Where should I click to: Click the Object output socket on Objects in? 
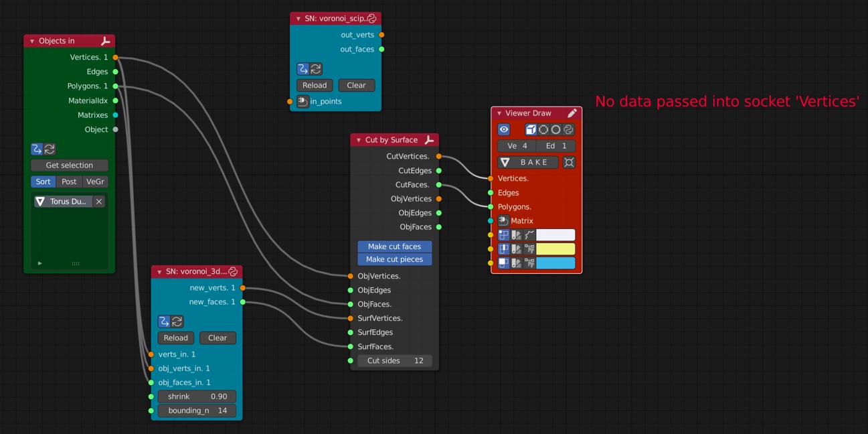click(x=116, y=129)
